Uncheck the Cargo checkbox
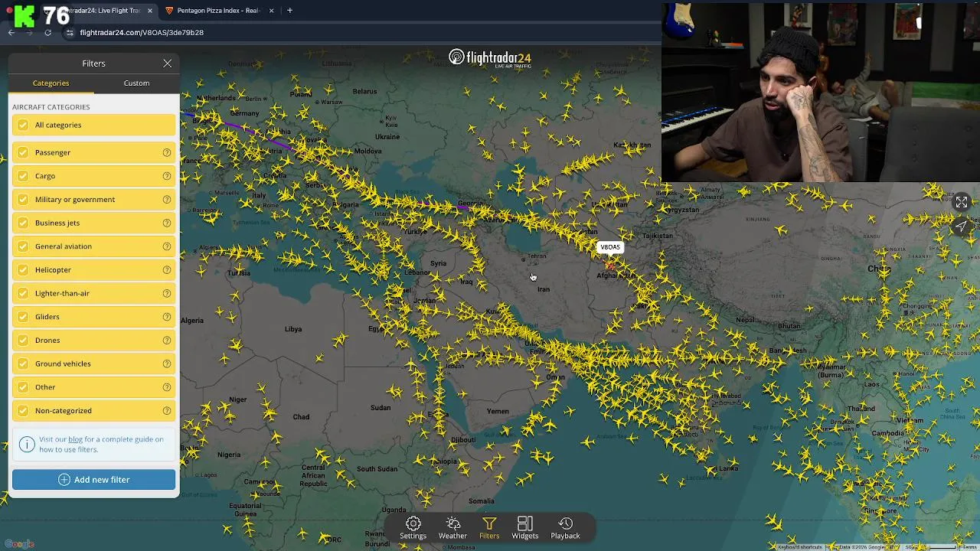Viewport: 980px width, 551px height. pos(23,176)
